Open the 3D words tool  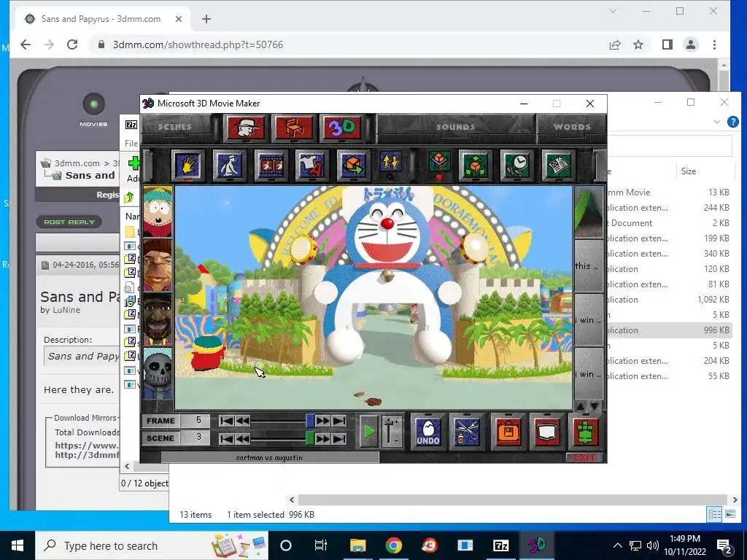[343, 128]
